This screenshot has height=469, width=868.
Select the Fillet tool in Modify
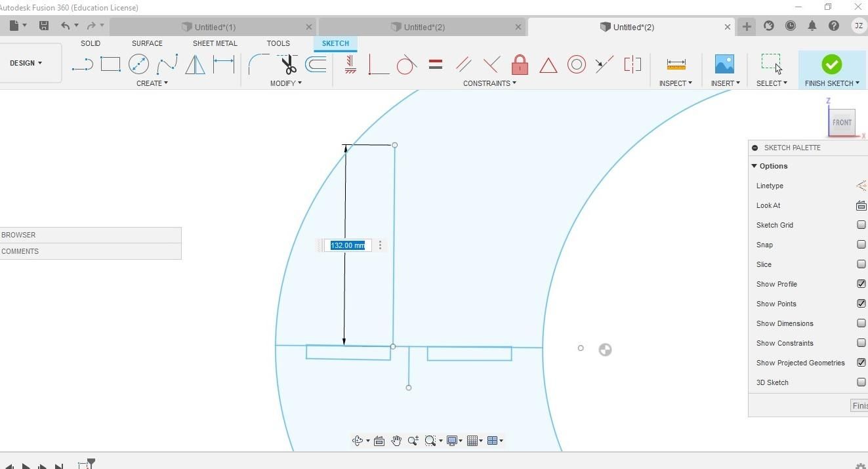(258, 64)
